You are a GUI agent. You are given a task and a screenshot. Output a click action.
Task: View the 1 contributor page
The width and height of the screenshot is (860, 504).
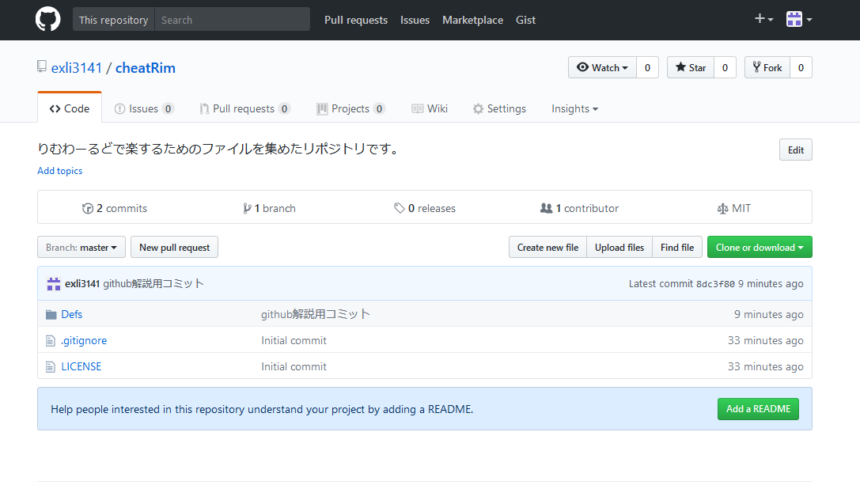pyautogui.click(x=580, y=208)
